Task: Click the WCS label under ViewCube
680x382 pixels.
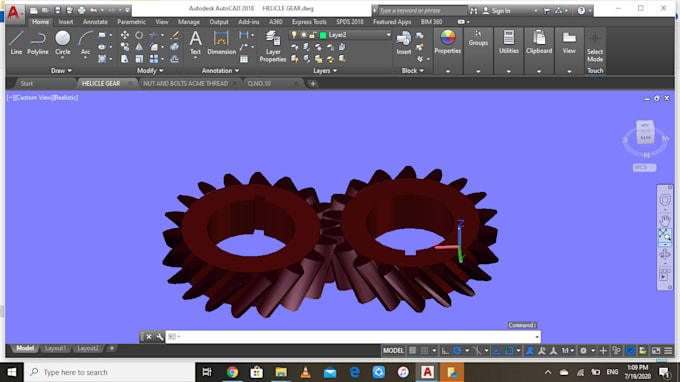Action: pyautogui.click(x=644, y=167)
